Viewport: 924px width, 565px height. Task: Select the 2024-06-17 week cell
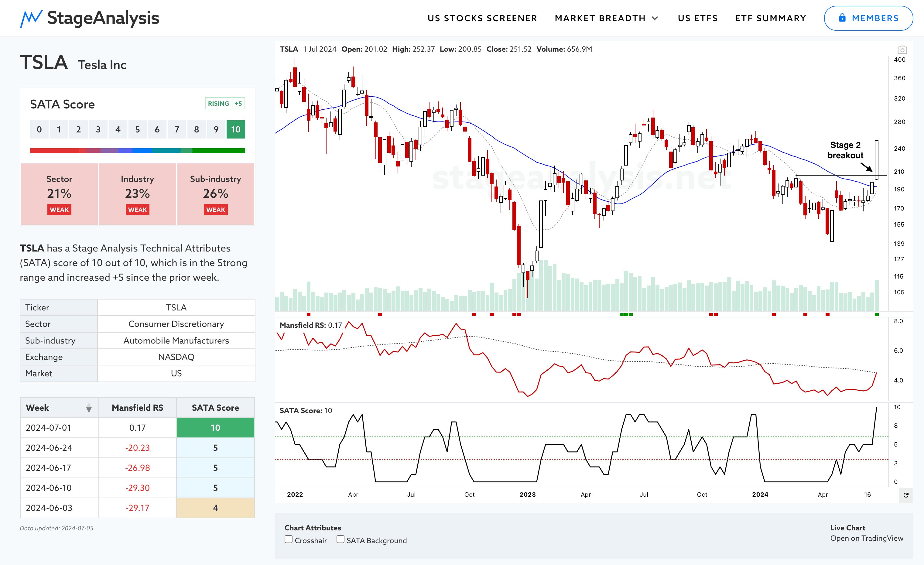59,467
